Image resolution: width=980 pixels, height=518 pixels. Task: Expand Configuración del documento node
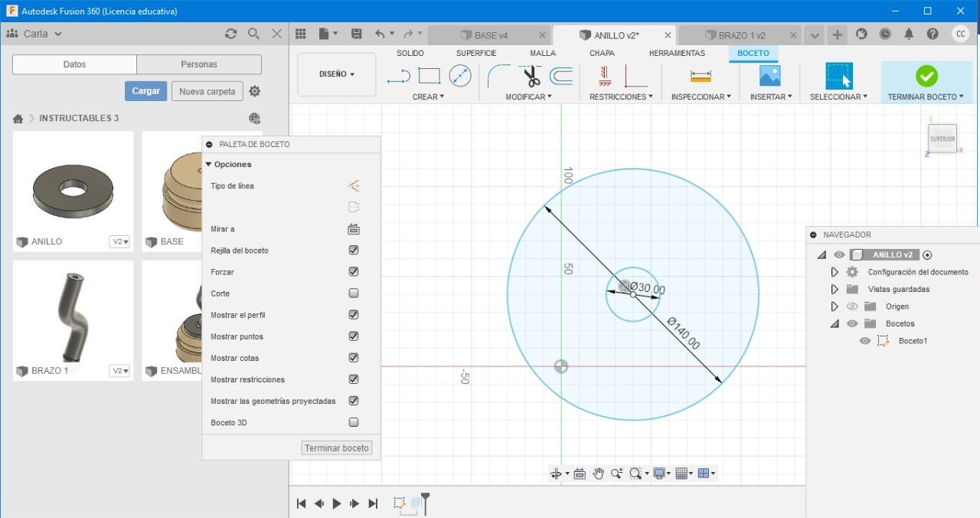(x=835, y=272)
